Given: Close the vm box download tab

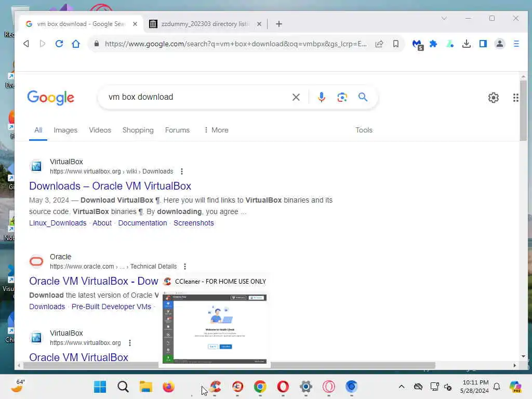Looking at the screenshot, I should [x=135, y=24].
